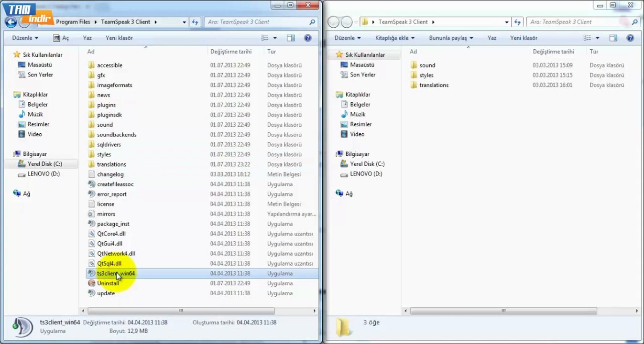The height and width of the screenshot is (344, 644).
Task: Expand the Bununla paylaş dropdown
Action: pos(451,38)
